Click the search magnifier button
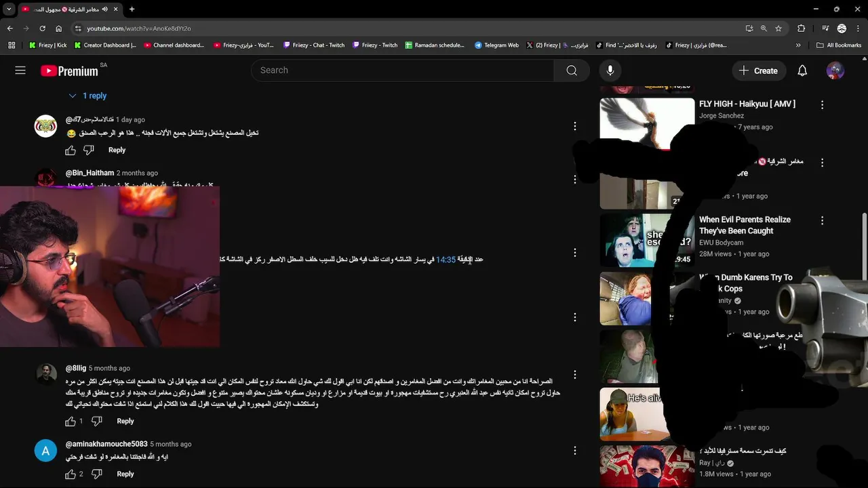 572,70
